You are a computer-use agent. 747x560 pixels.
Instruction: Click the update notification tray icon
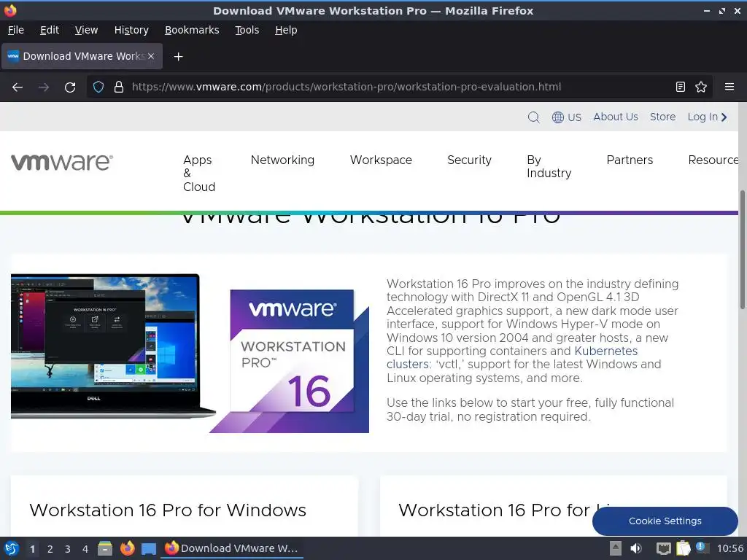(x=701, y=547)
